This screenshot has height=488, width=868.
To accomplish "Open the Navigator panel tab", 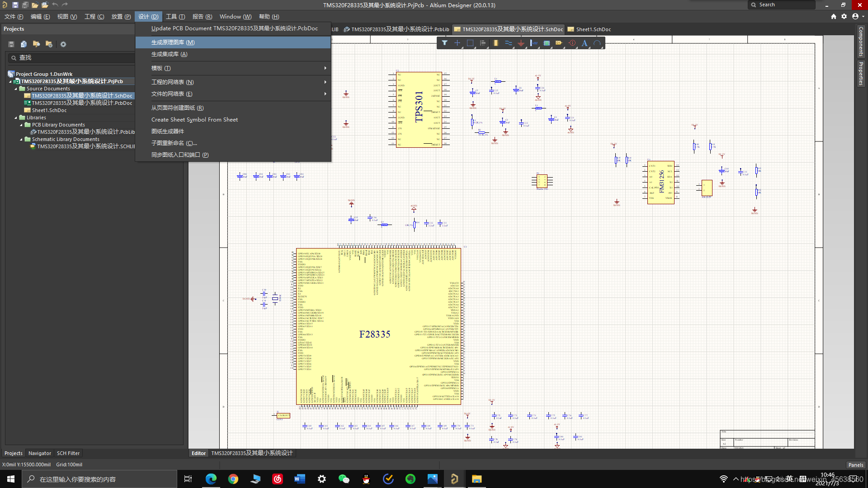I will [40, 453].
